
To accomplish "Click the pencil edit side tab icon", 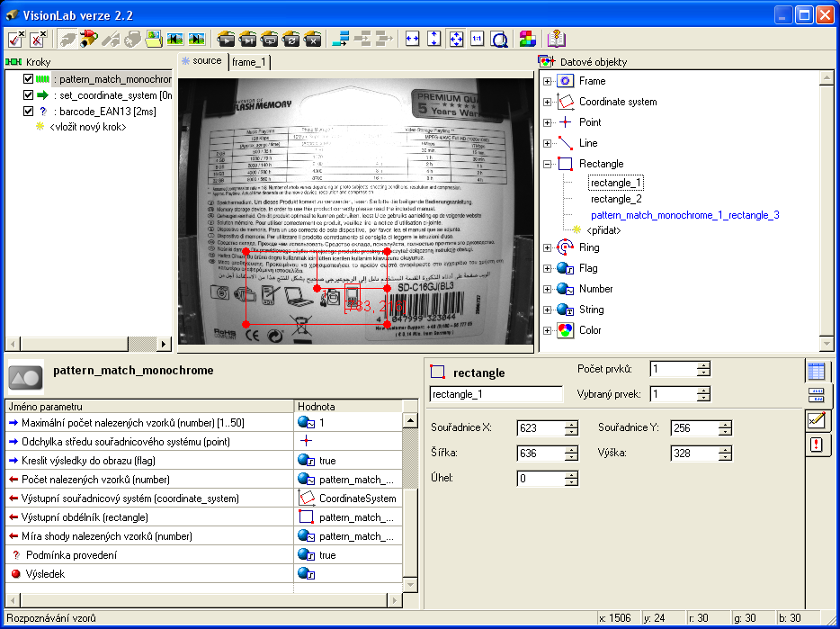I will click(x=817, y=420).
